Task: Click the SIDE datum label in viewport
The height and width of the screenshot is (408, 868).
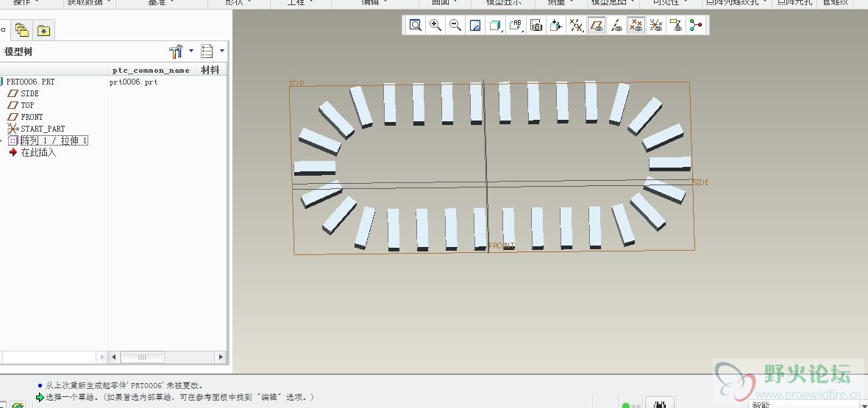Action: point(700,182)
